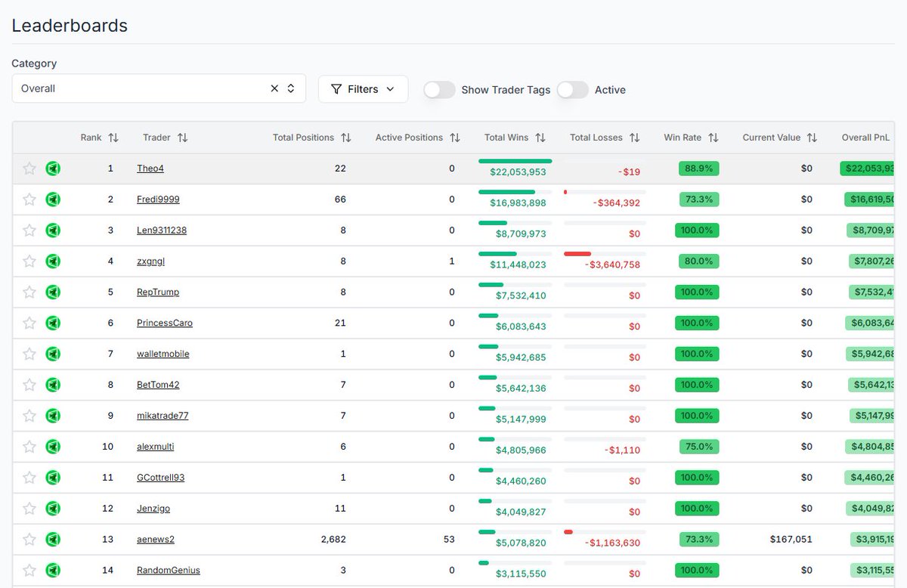Screen dimensions: 907x588
Task: Open PrincessCaro trader profile link
Action: [x=165, y=323]
